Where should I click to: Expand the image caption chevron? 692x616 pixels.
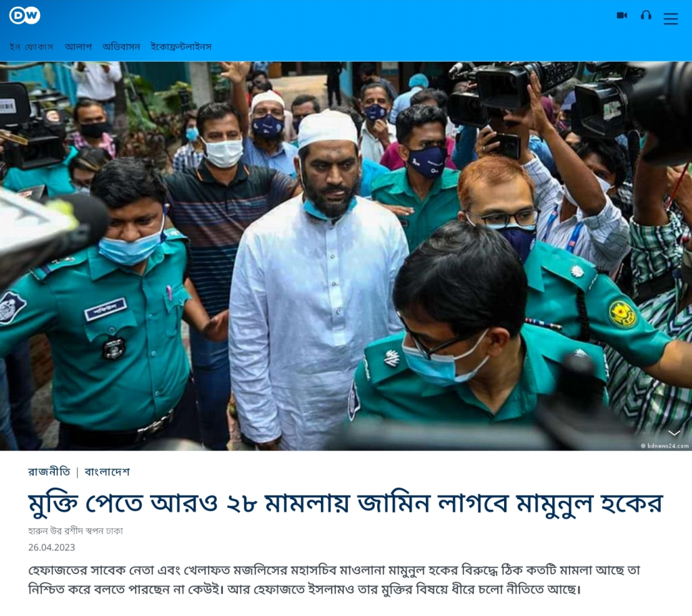tap(674, 433)
